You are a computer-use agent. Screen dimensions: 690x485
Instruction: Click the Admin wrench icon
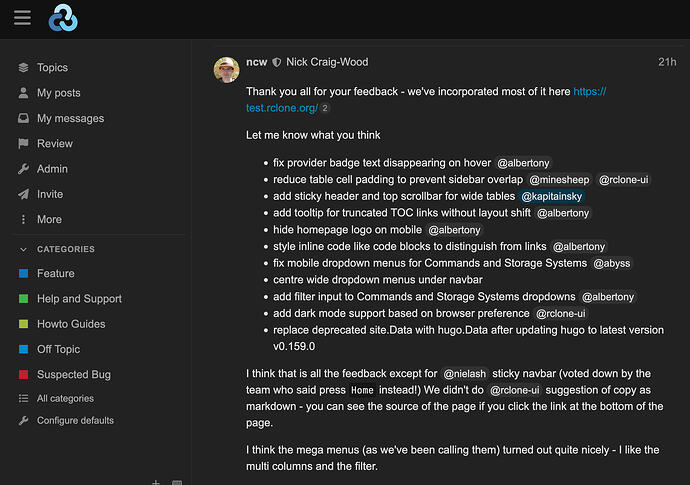pos(23,169)
